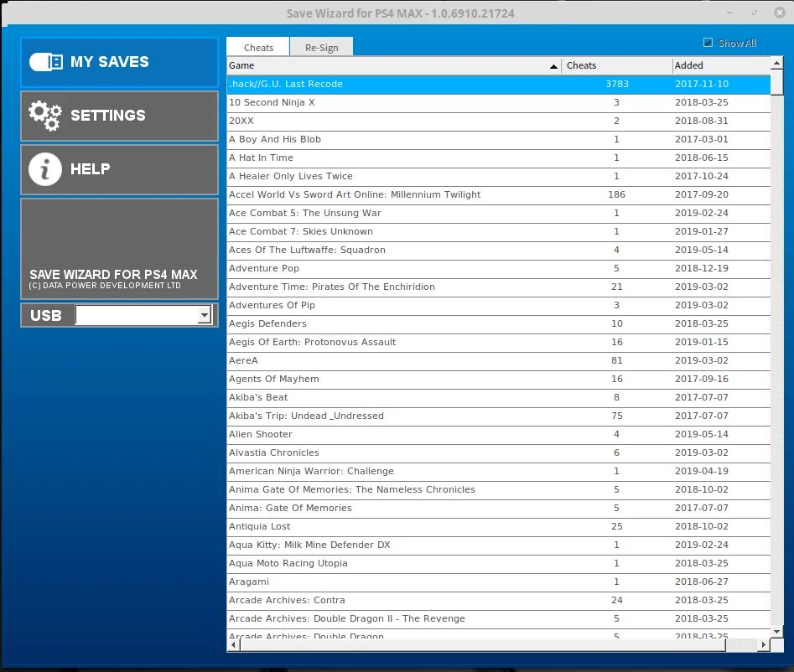Sort list by Cheats column header
Viewport: 794px width, 672px height.
pos(617,65)
